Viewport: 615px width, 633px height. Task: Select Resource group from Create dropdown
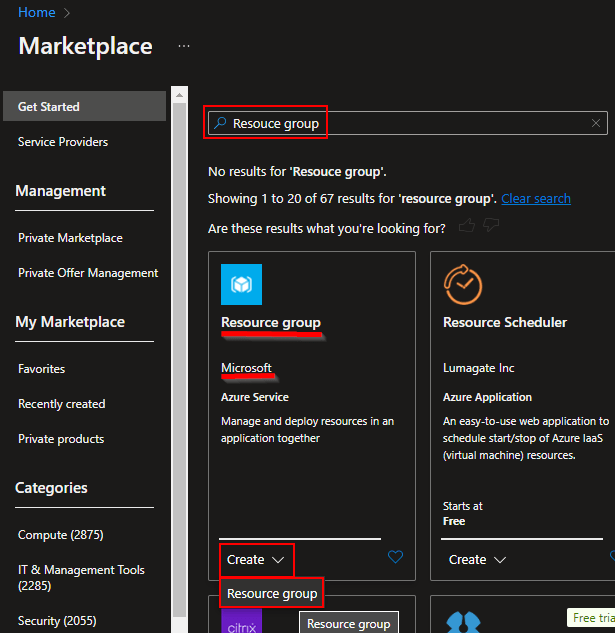click(272, 593)
